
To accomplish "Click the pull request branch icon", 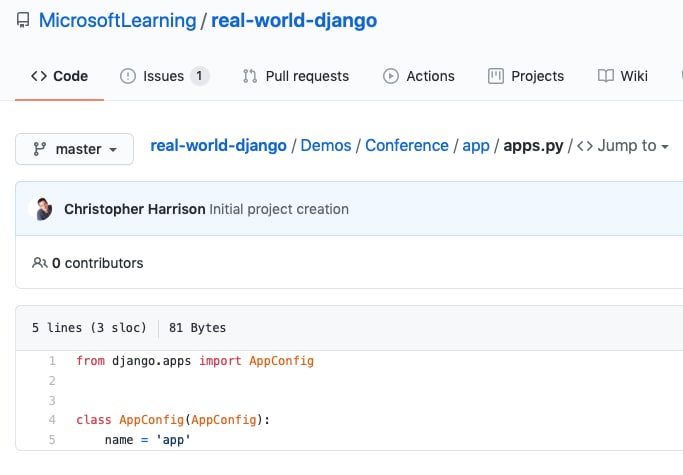I will coord(250,76).
